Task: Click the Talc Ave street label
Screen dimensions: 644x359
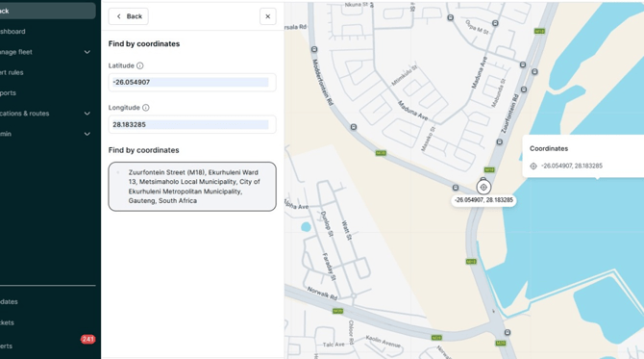Action: [x=334, y=345]
